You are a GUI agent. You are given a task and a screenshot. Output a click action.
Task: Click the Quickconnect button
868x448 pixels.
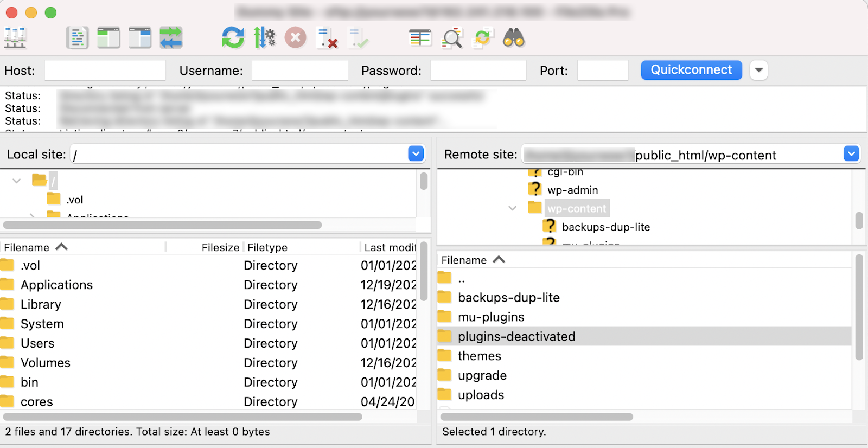point(691,70)
